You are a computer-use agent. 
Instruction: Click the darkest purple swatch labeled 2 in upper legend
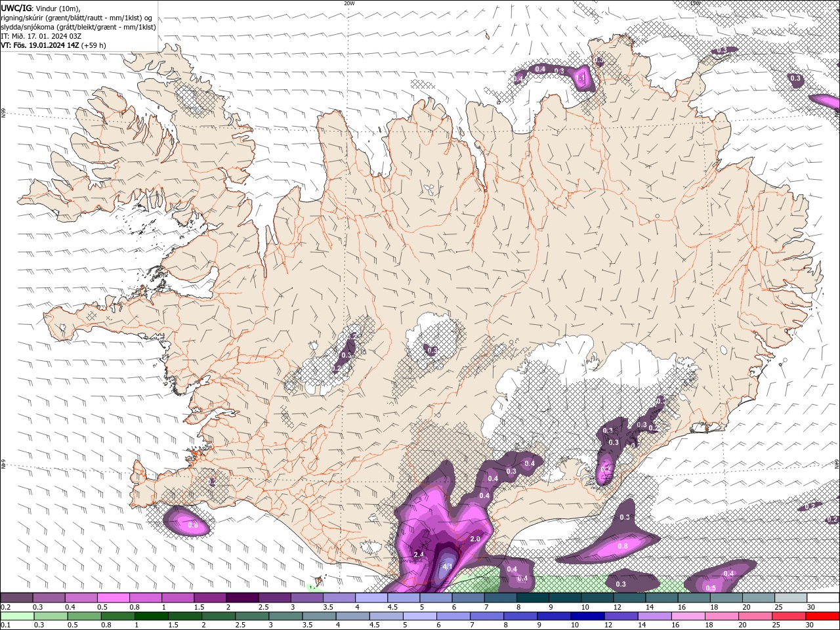pyautogui.click(x=242, y=598)
